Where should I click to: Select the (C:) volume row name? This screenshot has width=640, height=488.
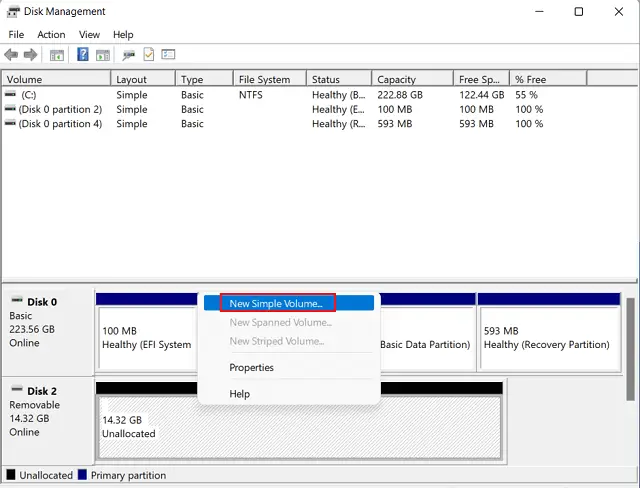coord(29,95)
